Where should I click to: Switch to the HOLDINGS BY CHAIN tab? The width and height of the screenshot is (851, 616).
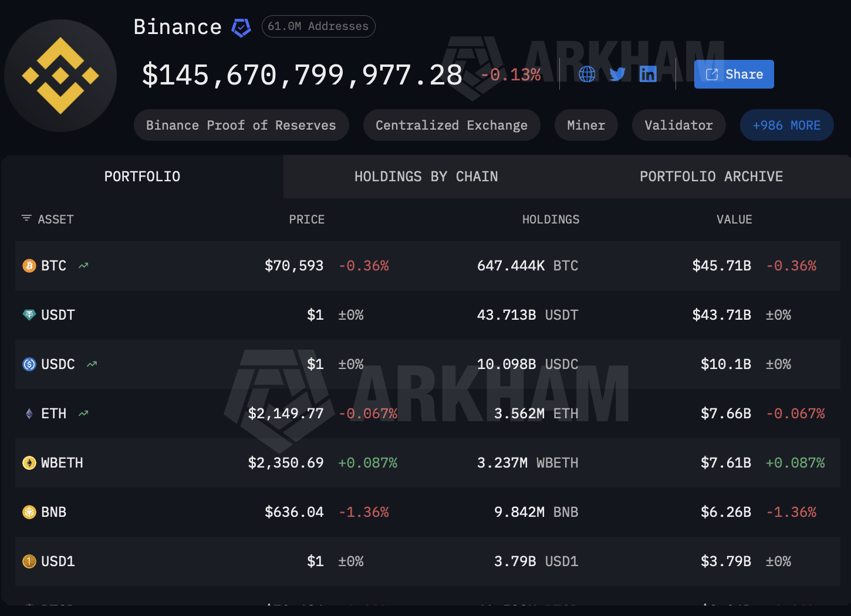point(426,176)
